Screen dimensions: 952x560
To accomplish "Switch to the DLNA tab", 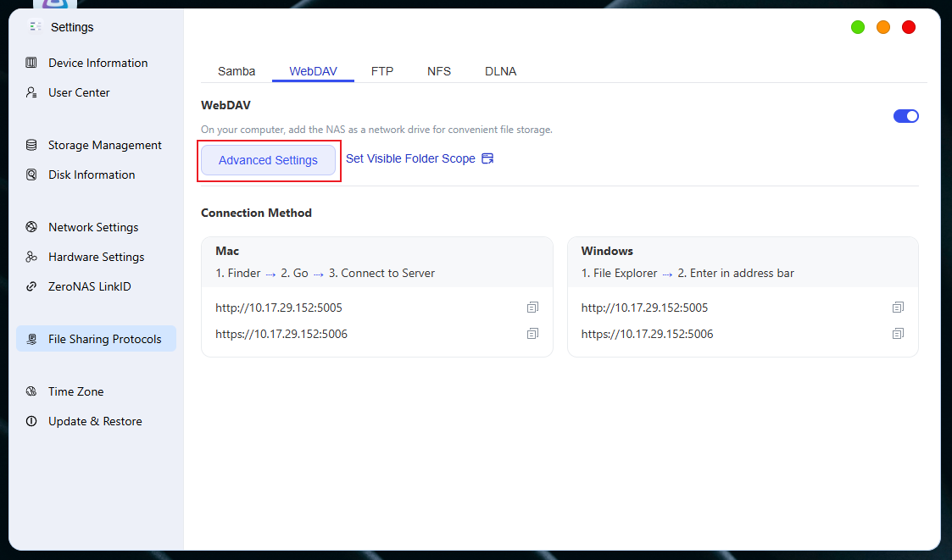I will pos(501,71).
